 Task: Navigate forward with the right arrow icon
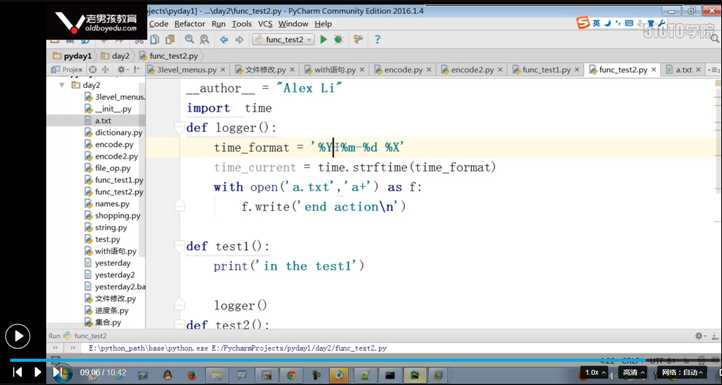[239, 40]
